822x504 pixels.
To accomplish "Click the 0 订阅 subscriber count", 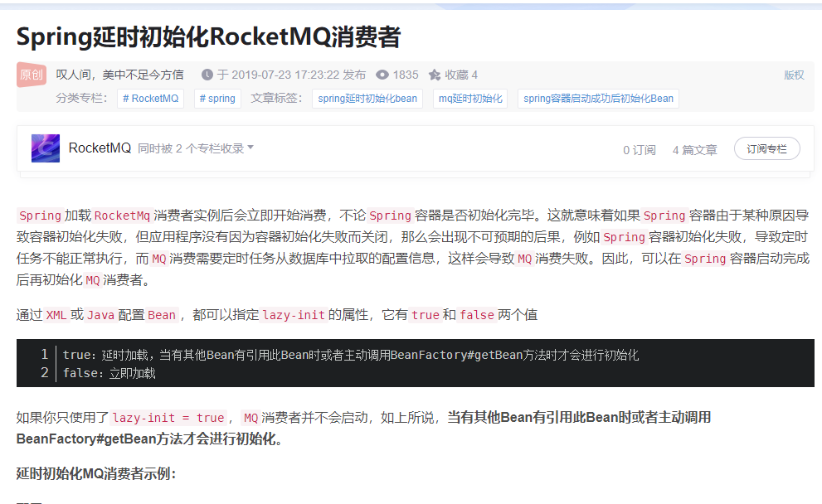I will pos(639,150).
